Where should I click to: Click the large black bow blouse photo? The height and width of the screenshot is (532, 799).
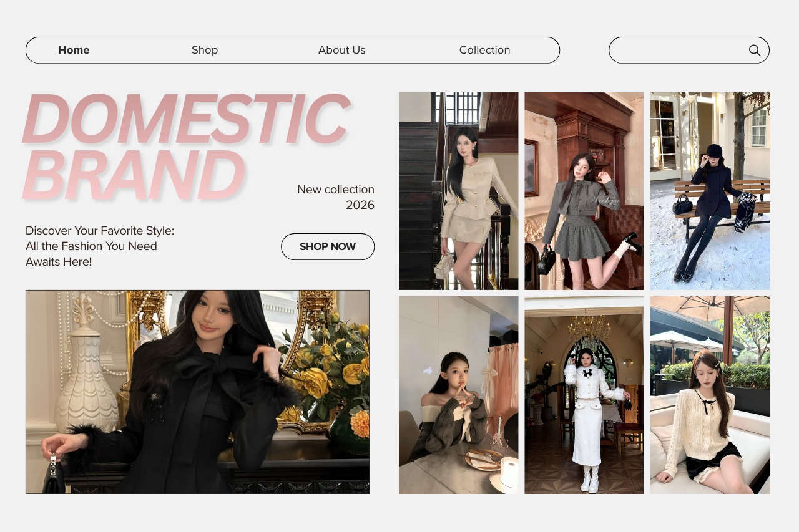point(197,392)
